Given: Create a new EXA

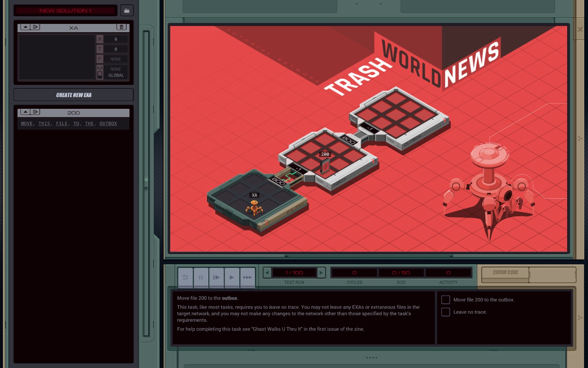Looking at the screenshot, I should (x=73, y=95).
